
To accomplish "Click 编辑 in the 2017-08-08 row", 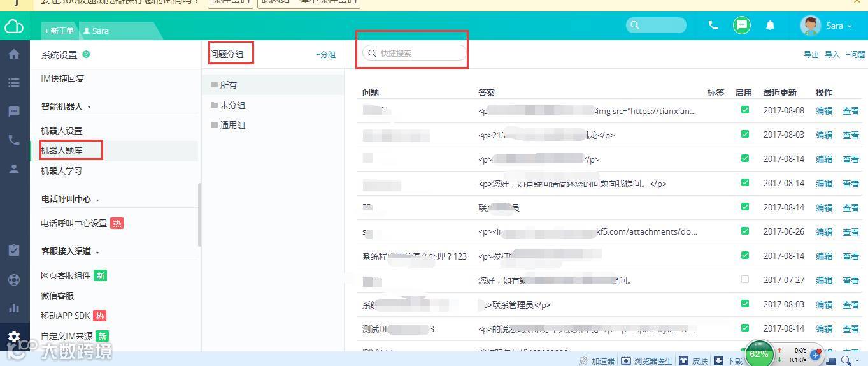I will [824, 111].
